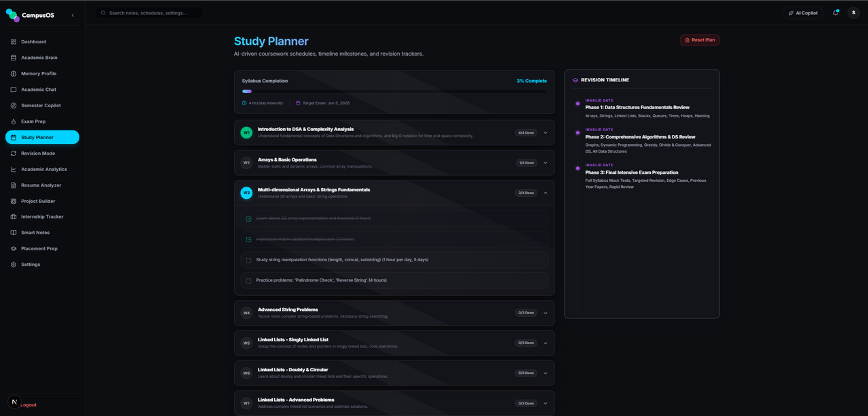Viewport: 868px width, 416px height.
Task: Click Logout at sidebar bottom
Action: [x=29, y=404]
